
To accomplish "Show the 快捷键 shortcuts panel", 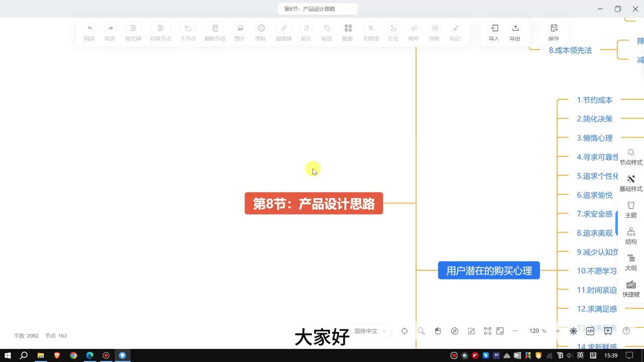I will click(631, 289).
